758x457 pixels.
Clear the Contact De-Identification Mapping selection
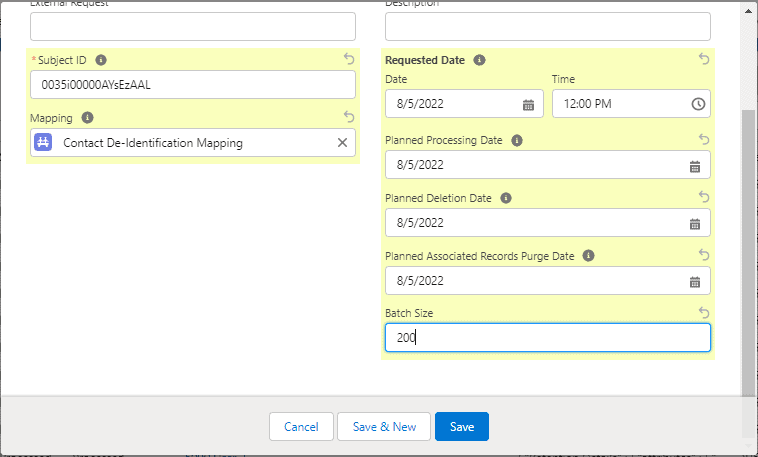[342, 143]
